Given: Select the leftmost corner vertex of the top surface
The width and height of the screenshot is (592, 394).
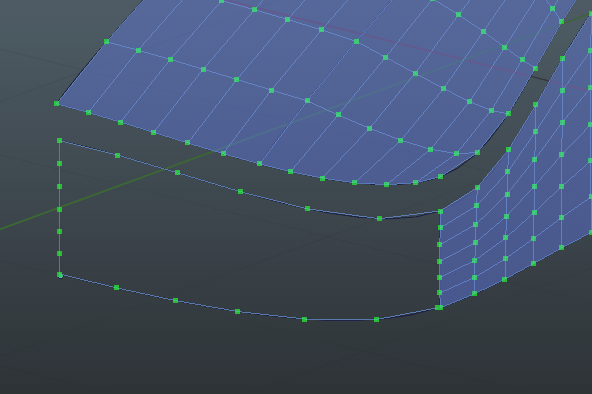Looking at the screenshot, I should click(x=57, y=103).
